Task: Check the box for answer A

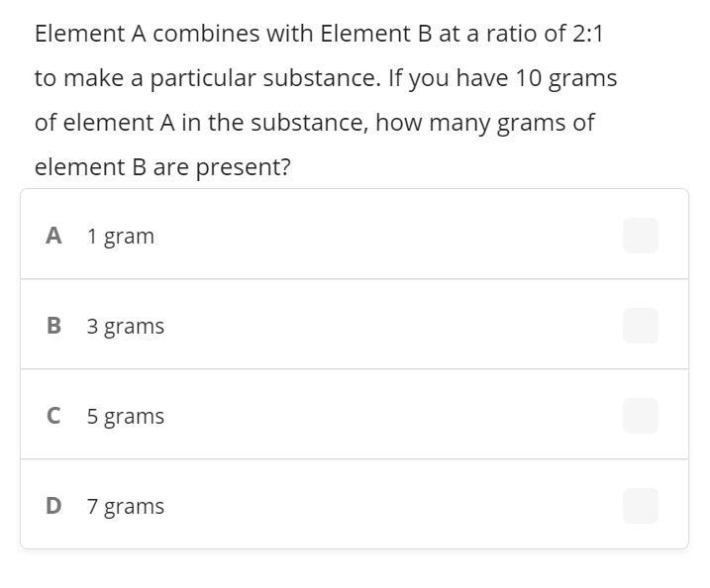Action: click(x=640, y=236)
